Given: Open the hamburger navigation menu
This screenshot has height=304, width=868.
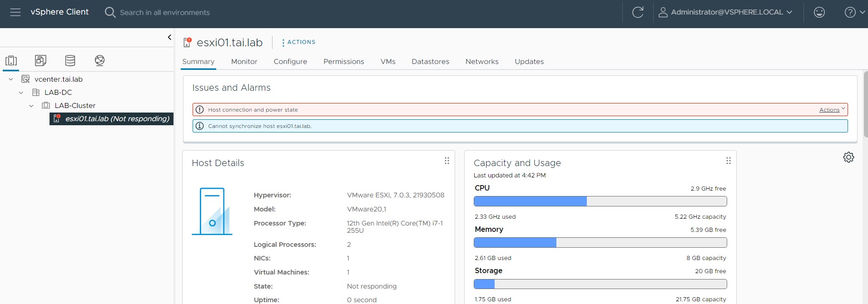Looking at the screenshot, I should coord(15,12).
